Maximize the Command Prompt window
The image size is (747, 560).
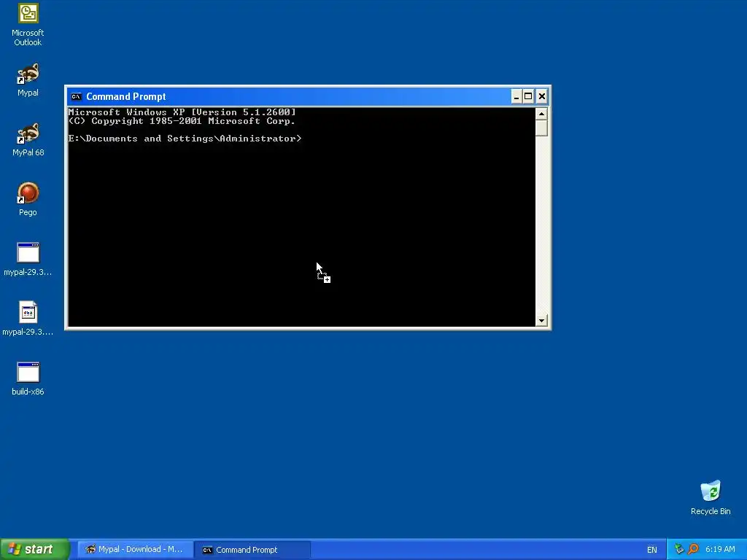528,97
